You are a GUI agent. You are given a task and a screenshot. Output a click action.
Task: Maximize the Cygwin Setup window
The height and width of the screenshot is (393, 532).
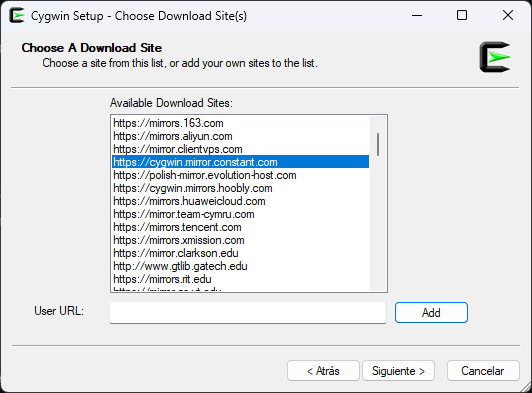[462, 15]
